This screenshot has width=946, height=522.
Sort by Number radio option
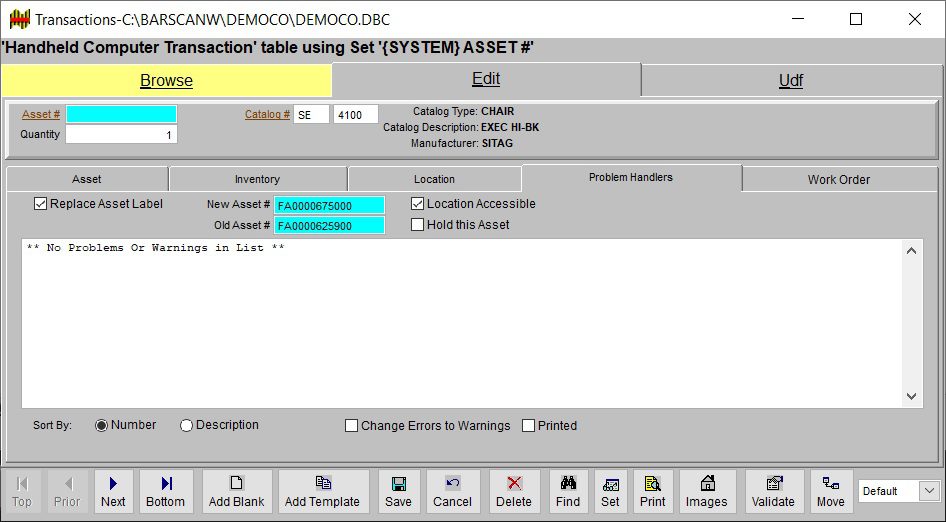tap(101, 425)
